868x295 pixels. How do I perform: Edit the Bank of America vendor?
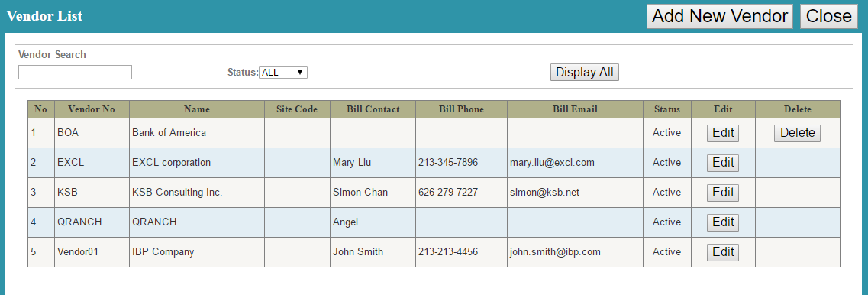[x=723, y=133]
